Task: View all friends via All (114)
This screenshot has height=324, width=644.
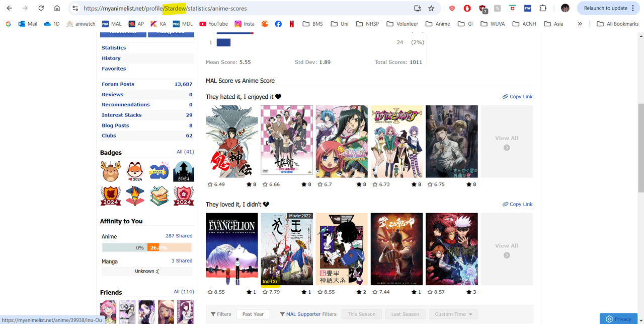Action: (184, 292)
